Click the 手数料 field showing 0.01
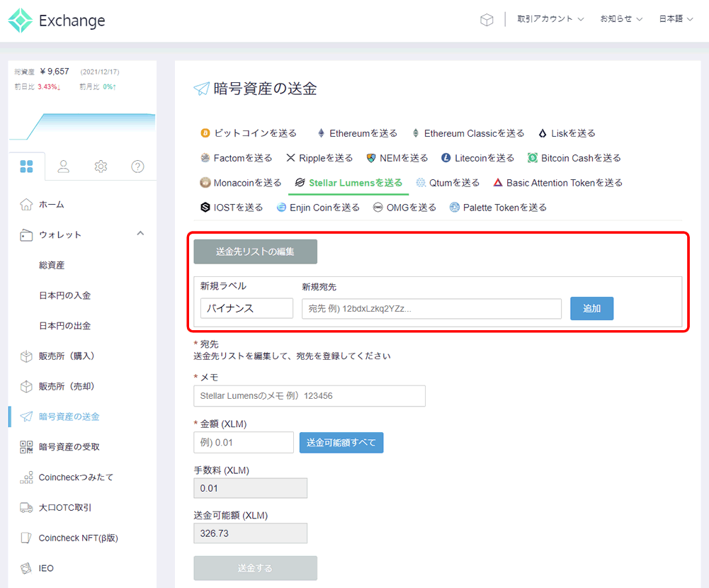Screen dimensions: 709x588 pos(251,488)
